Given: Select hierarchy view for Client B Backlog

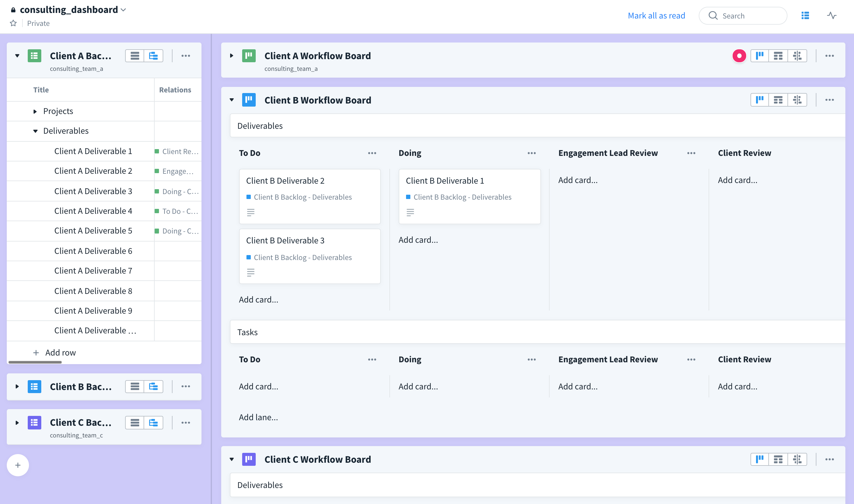Looking at the screenshot, I should pyautogui.click(x=152, y=386).
